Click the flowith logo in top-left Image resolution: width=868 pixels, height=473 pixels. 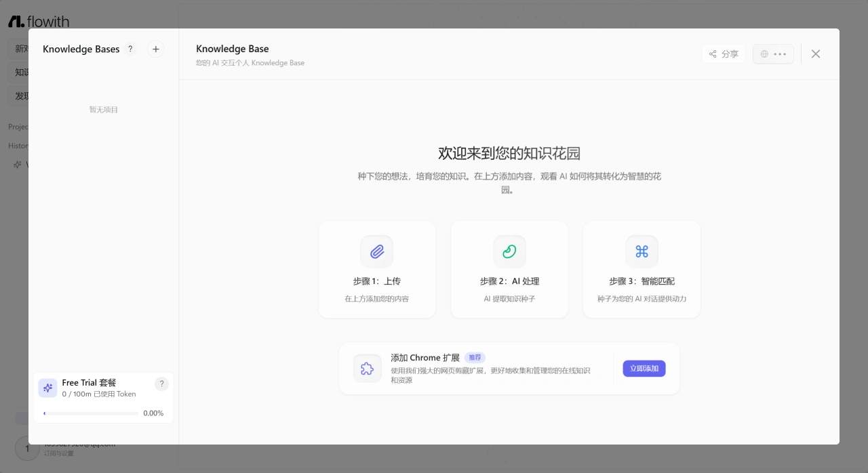pyautogui.click(x=39, y=22)
